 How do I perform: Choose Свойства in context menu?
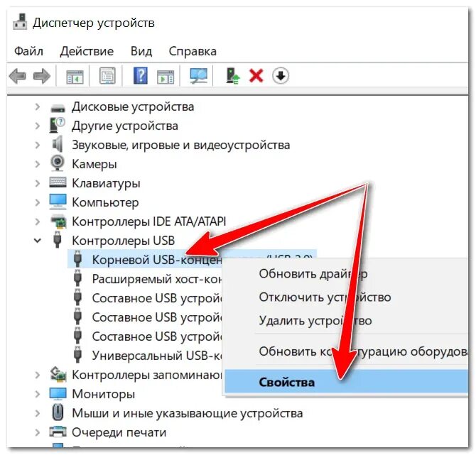tap(346, 382)
